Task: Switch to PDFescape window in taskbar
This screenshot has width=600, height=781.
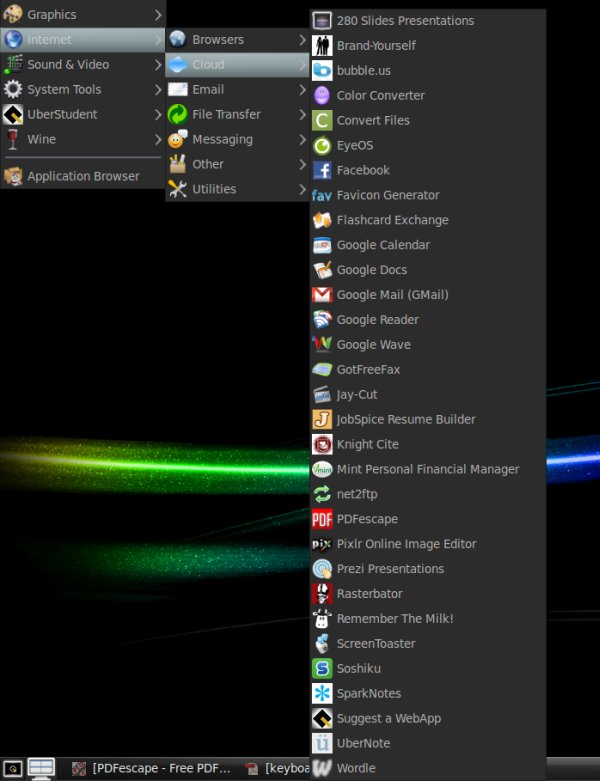Action: 152,768
